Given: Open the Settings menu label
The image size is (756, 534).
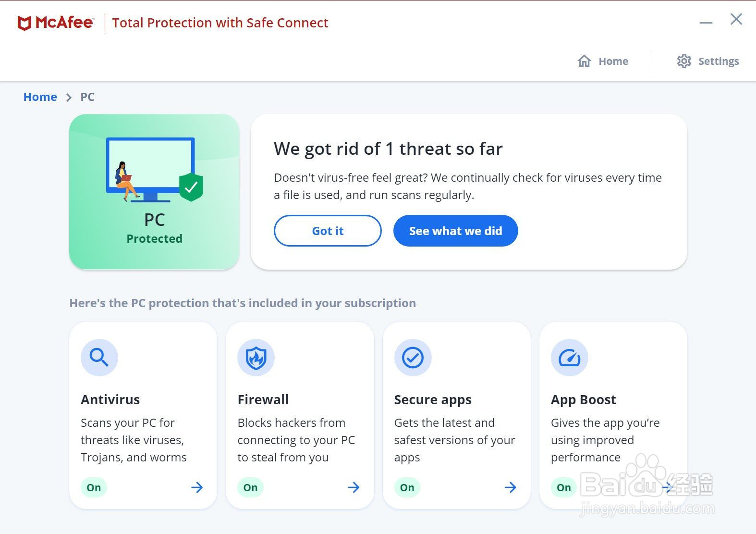Looking at the screenshot, I should (x=718, y=61).
